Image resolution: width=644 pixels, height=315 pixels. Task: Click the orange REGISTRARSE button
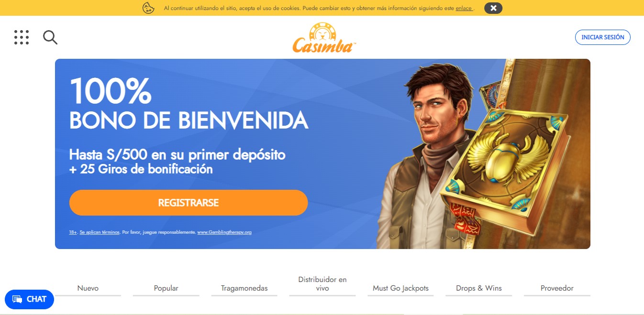[x=189, y=203]
